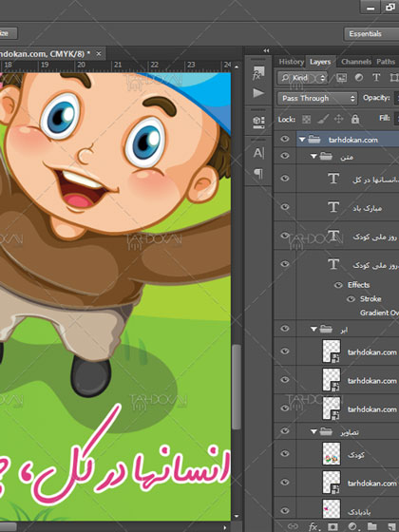Select the تصاویر group name
399x532 pixels.
pos(350,432)
